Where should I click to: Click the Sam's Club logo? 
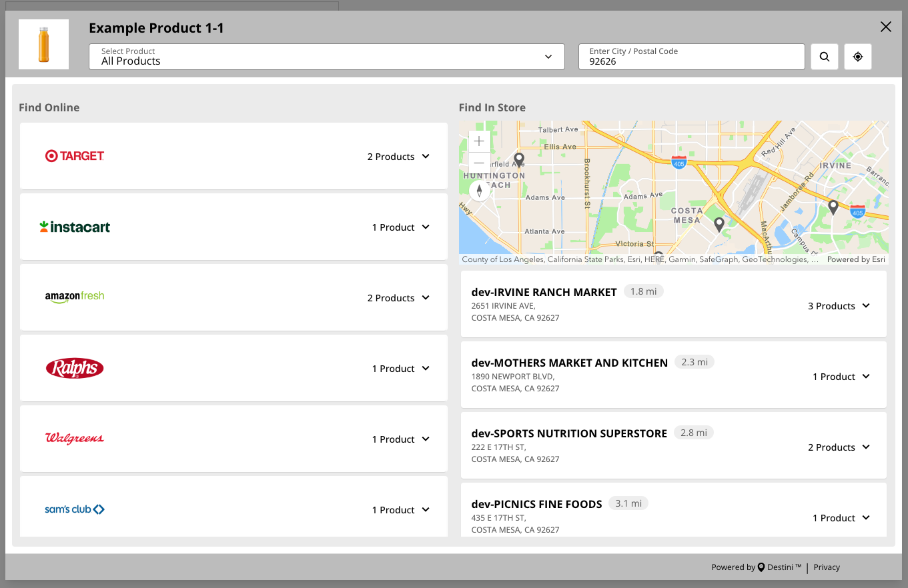point(75,509)
